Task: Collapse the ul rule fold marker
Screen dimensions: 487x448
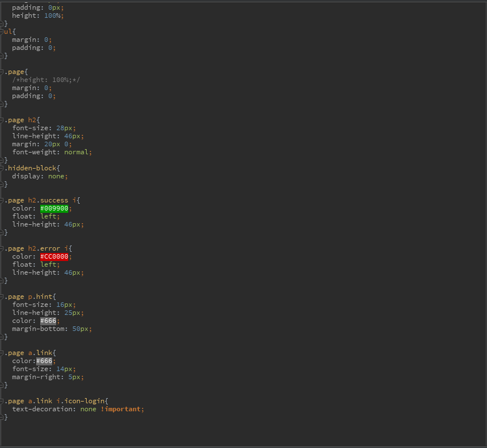Action: (x=2, y=32)
